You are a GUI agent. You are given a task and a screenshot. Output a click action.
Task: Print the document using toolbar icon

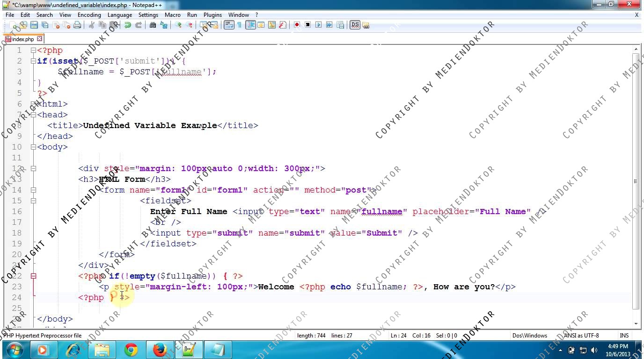(77, 25)
